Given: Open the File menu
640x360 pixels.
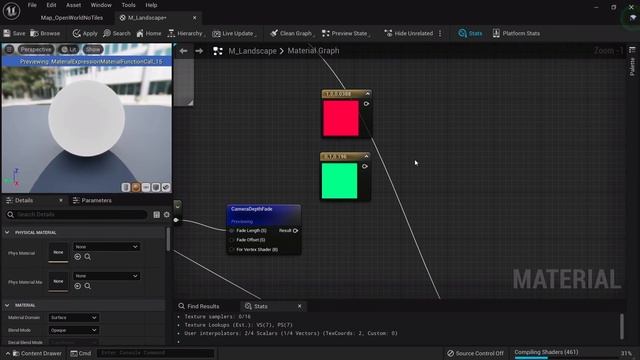Looking at the screenshot, I should [32, 5].
